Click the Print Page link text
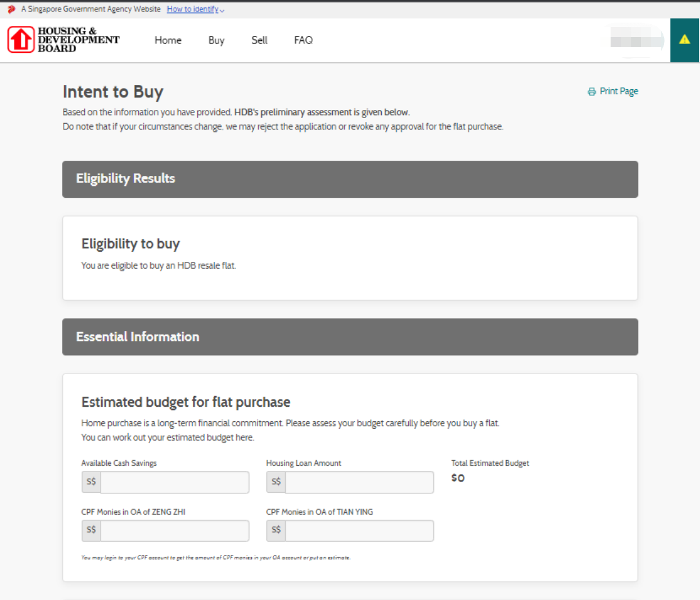700x600 pixels. [x=618, y=91]
